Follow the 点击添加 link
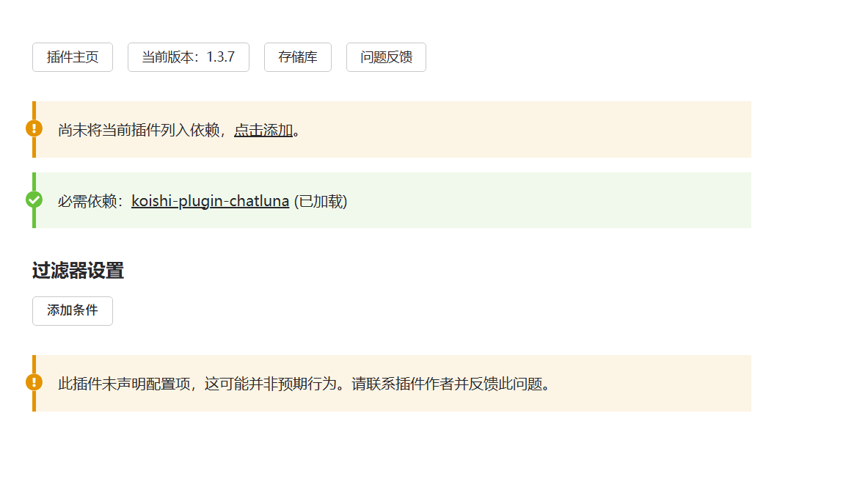This screenshot has width=846, height=504. pos(263,130)
